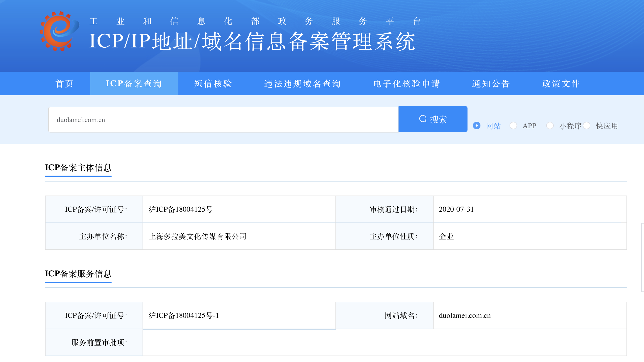Switch to ICP备案查询 tab
This screenshot has height=362, width=644.
134,83
